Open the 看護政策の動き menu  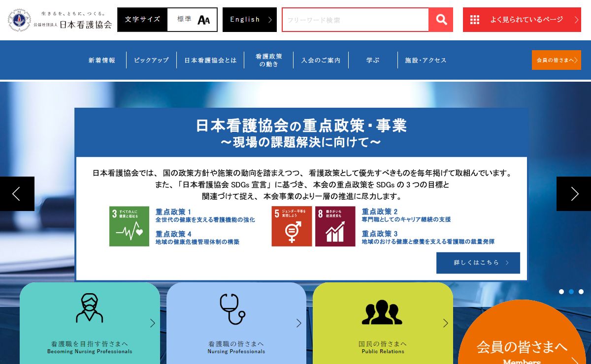[x=269, y=60]
